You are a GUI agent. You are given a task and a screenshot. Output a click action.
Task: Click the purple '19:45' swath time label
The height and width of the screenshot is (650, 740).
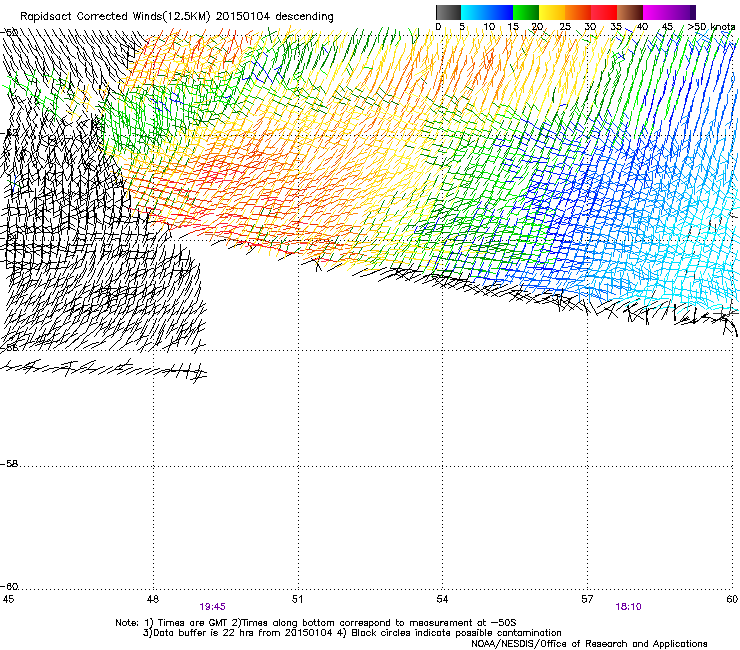(212, 607)
